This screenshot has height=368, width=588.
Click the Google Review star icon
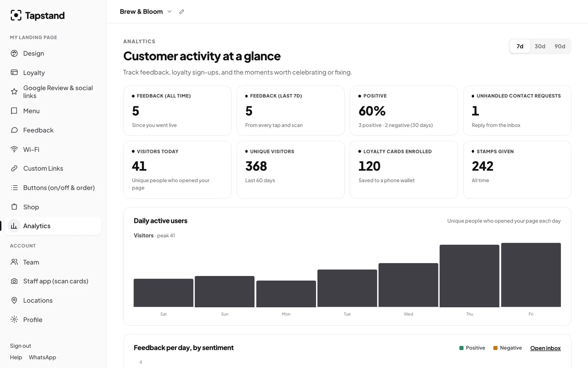(x=14, y=92)
